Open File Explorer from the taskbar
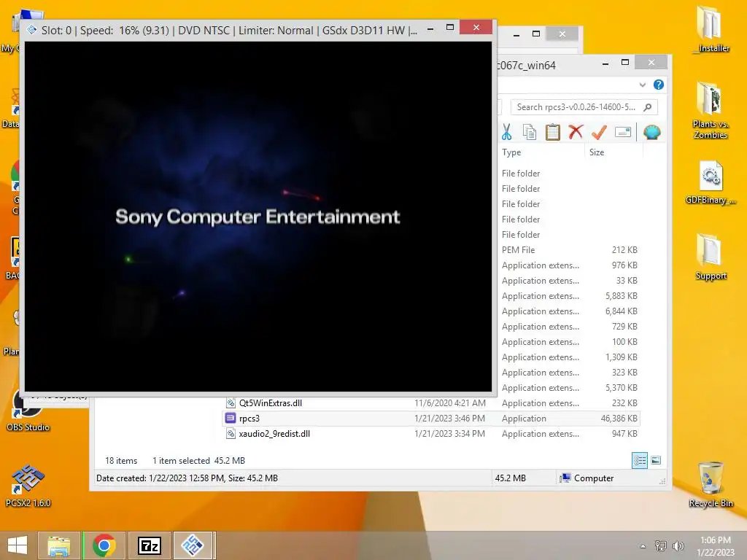747x560 pixels. pos(58,545)
